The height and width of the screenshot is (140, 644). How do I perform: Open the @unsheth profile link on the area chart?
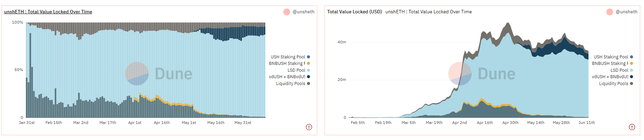(x=627, y=12)
